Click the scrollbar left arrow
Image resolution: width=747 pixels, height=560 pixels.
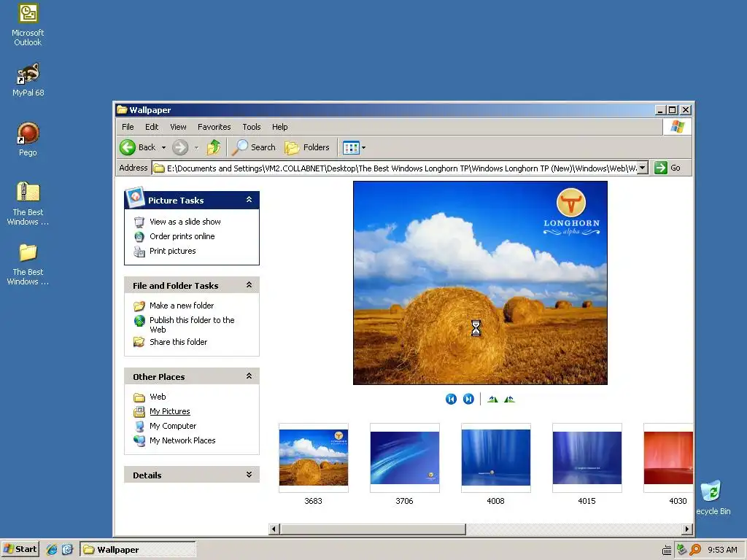(274, 529)
